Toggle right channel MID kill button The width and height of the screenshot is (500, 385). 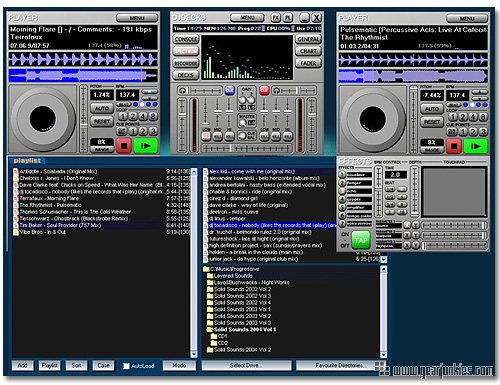point(276,136)
